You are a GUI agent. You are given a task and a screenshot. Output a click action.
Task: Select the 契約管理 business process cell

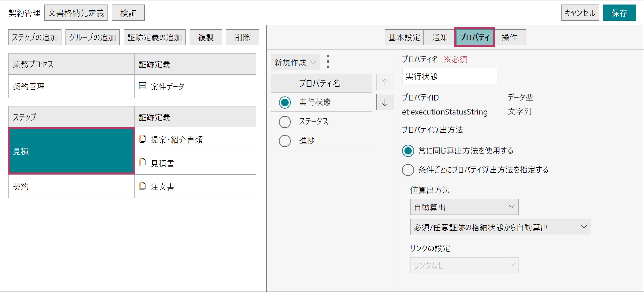[71, 86]
